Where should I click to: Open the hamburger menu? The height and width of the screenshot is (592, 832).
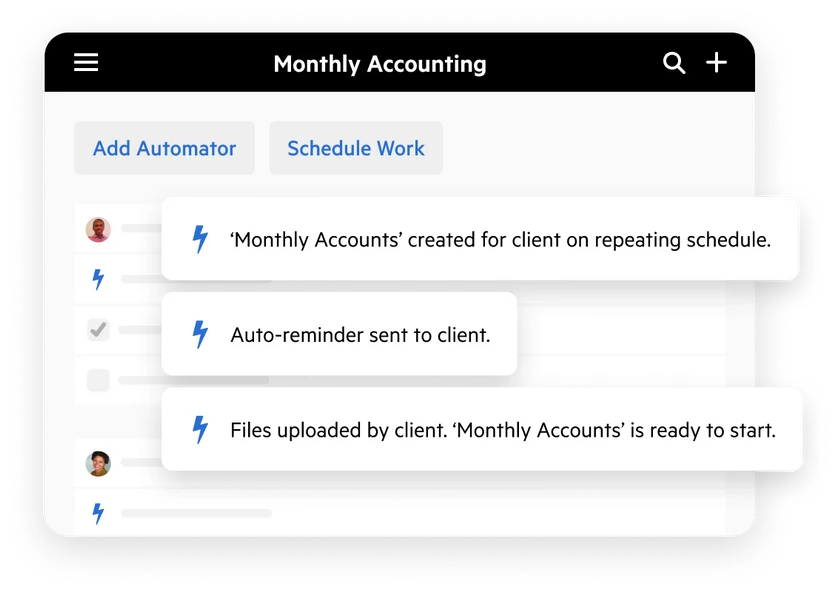click(x=86, y=63)
